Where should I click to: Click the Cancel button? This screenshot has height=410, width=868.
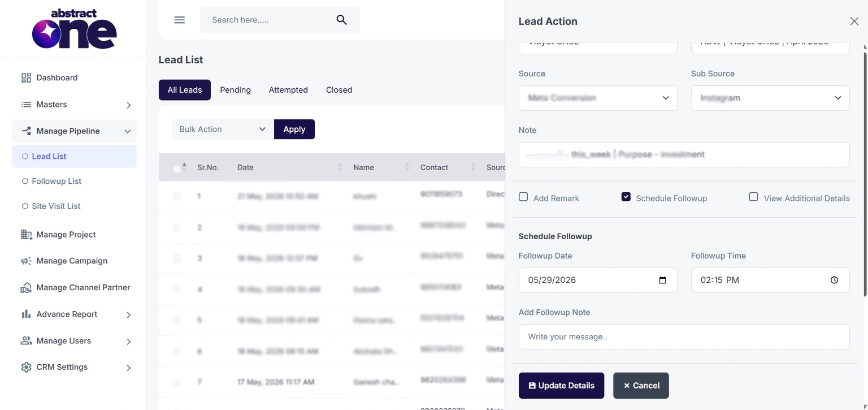(641, 386)
